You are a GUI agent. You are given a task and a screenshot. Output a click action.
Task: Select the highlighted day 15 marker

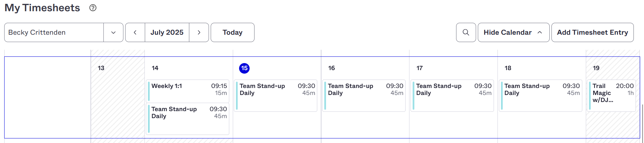coord(244,68)
